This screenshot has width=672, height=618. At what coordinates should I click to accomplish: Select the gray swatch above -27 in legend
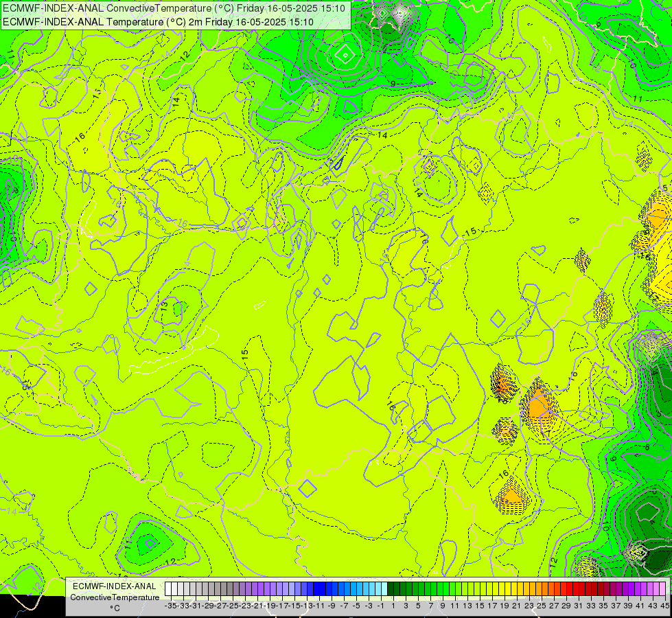(223, 588)
